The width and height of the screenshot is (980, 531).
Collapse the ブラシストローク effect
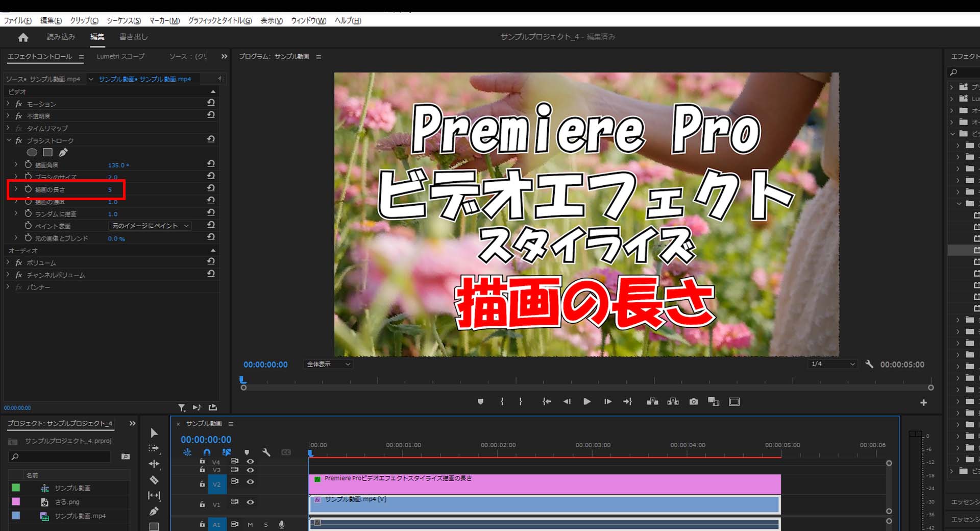coord(8,140)
